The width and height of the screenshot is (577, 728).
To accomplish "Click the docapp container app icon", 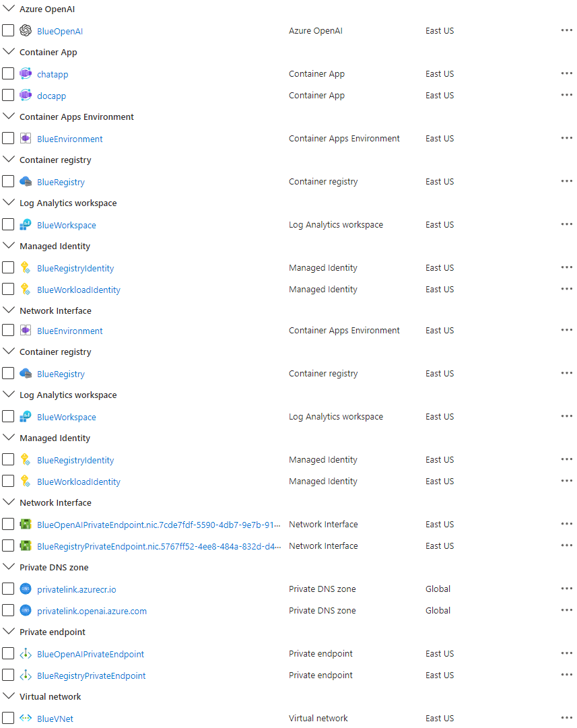I will [x=26, y=95].
